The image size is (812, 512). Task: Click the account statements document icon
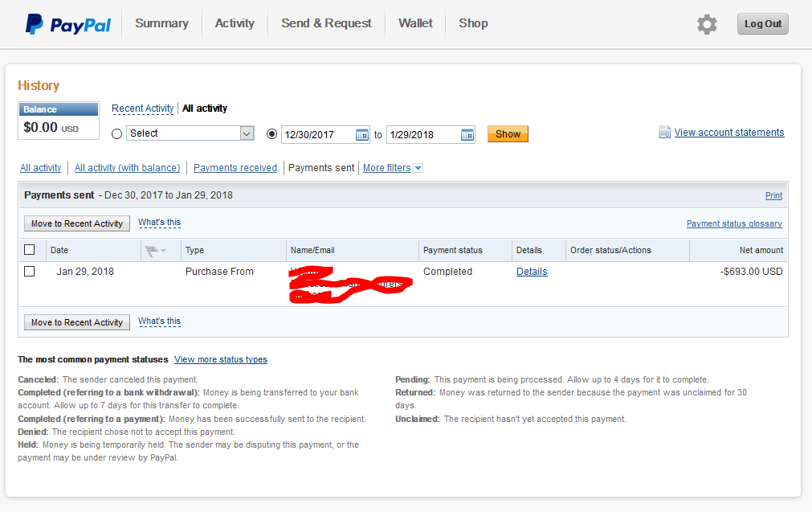664,132
